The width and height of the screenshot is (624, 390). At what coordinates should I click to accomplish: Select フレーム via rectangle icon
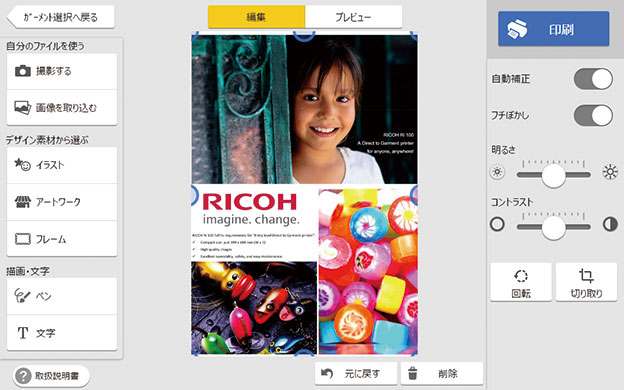tap(23, 239)
